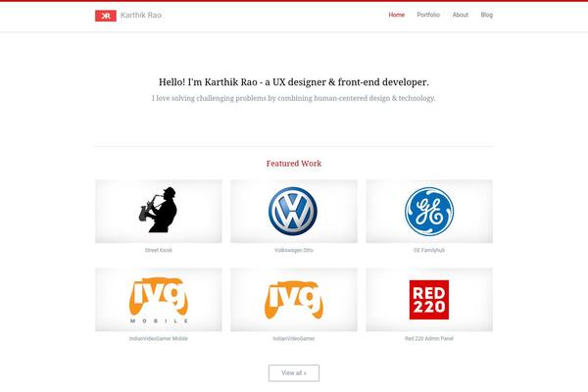588x392 pixels.
Task: Click the IndianVideoGamer caption link
Action: pos(294,338)
